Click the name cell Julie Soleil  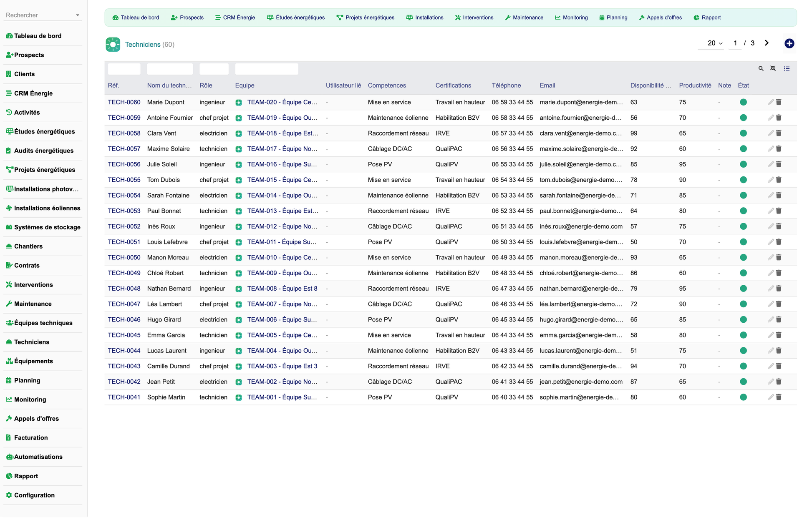point(162,164)
